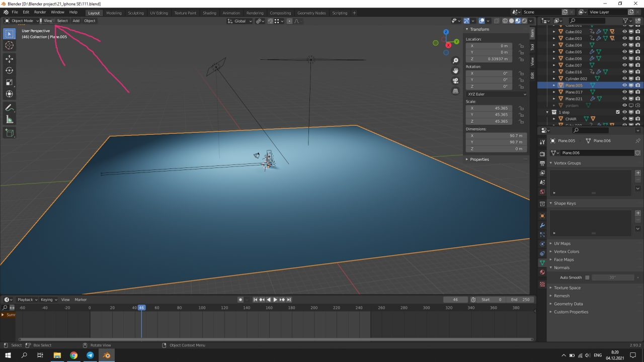Toggle the camera view icon
Image resolution: width=644 pixels, height=362 pixels.
pyautogui.click(x=455, y=81)
